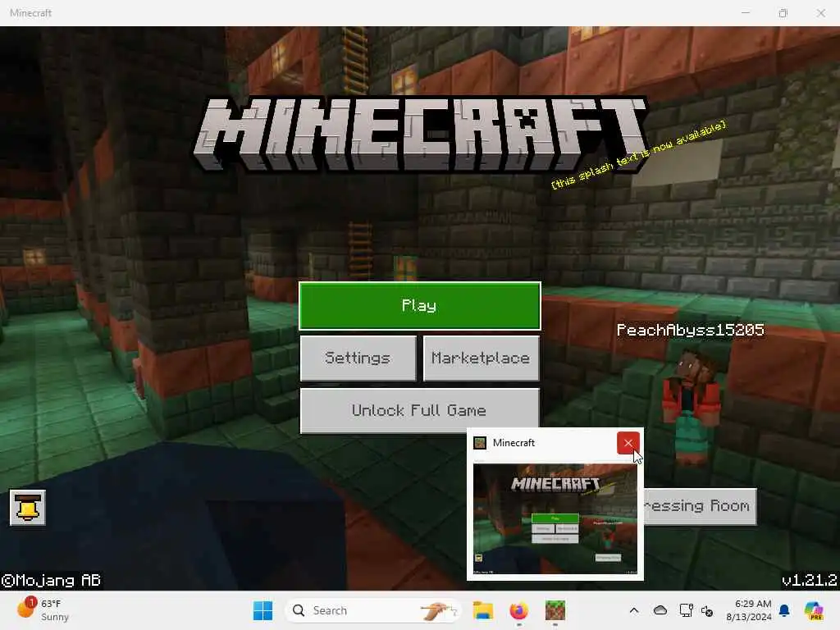This screenshot has width=840, height=630.
Task: Select the yellow splash text
Action: click(x=638, y=154)
